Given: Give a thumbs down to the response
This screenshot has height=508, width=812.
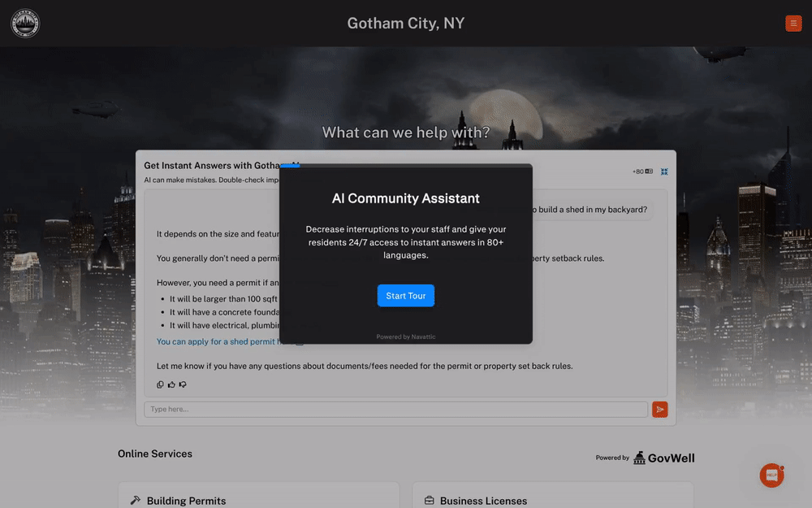Looking at the screenshot, I should point(182,384).
